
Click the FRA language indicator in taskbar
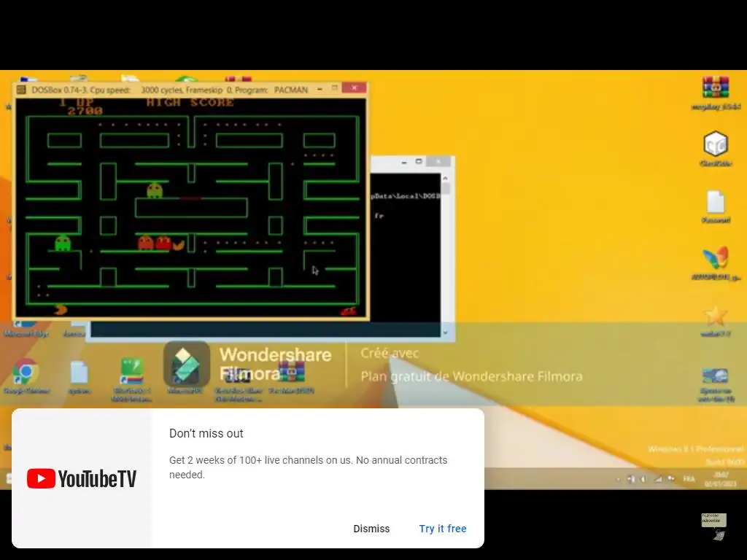click(689, 478)
